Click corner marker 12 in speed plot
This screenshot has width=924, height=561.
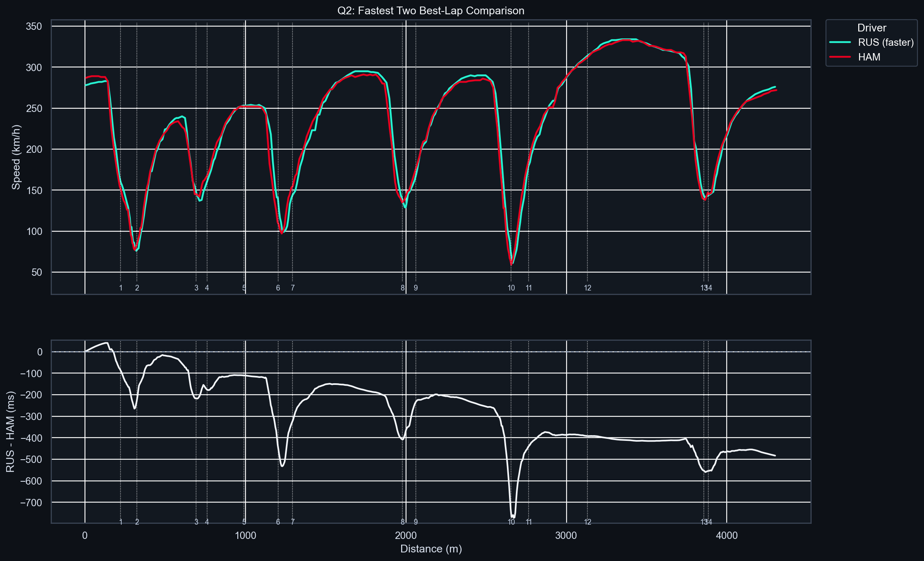coord(587,288)
